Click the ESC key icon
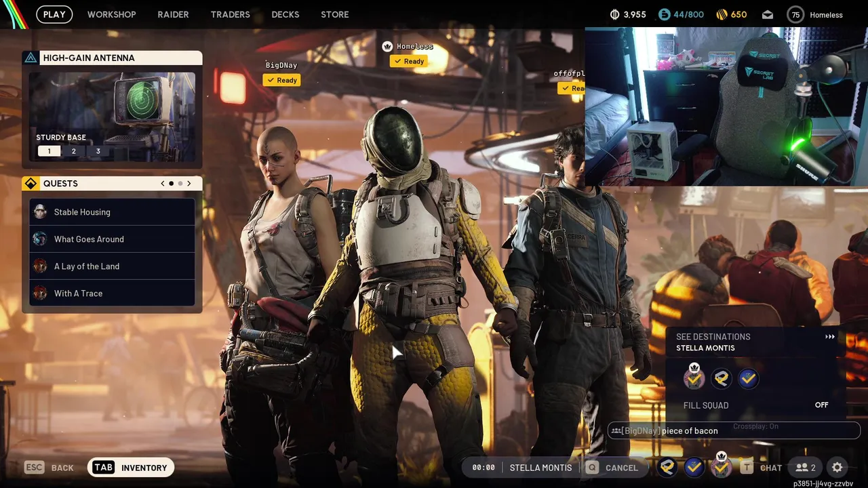The height and width of the screenshot is (488, 868). point(35,468)
